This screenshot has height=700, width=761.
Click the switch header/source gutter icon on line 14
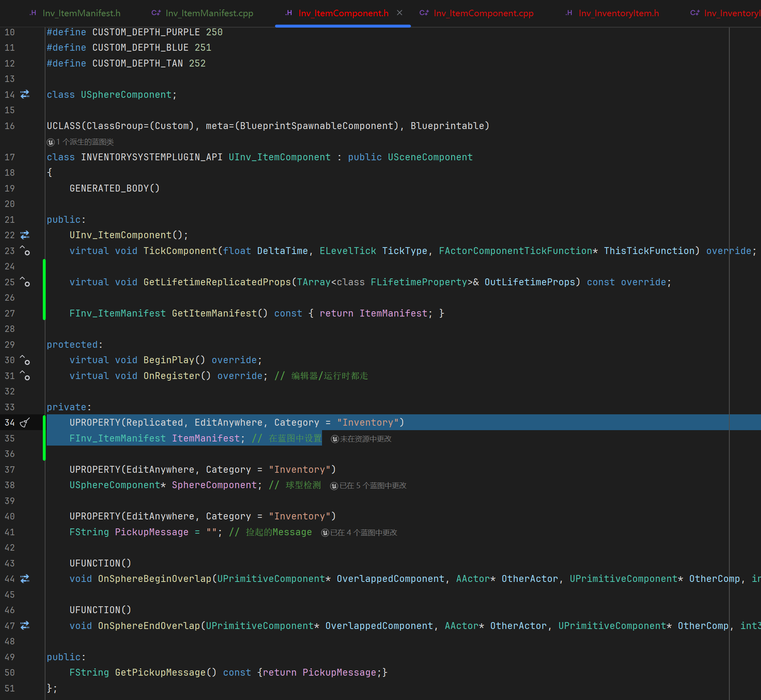25,95
